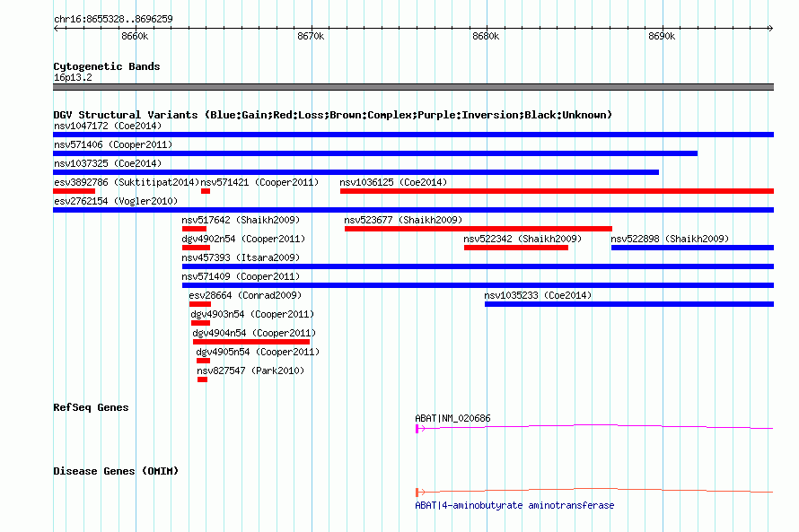Open the esv28664 (Conrad2009) label
This screenshot has height=532, width=799.
[245, 295]
